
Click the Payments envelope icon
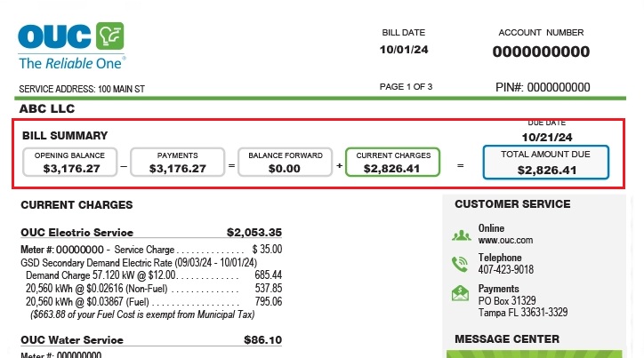460,293
